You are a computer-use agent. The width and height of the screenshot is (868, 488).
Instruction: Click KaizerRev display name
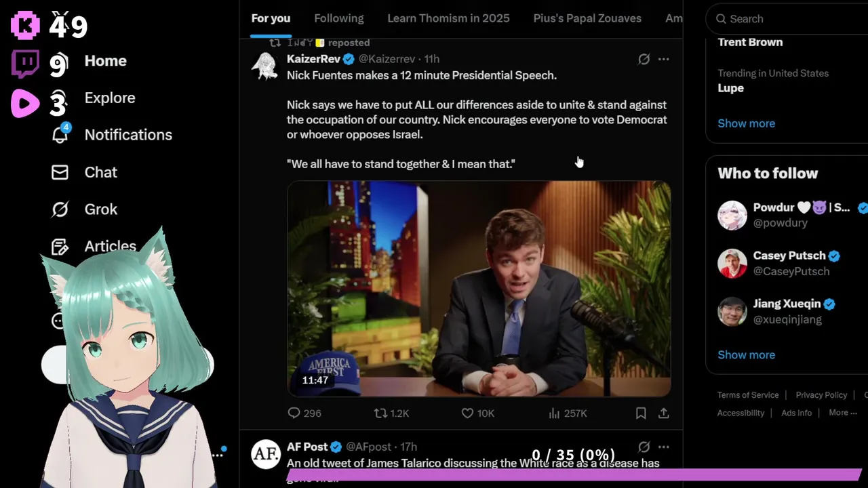tap(313, 59)
